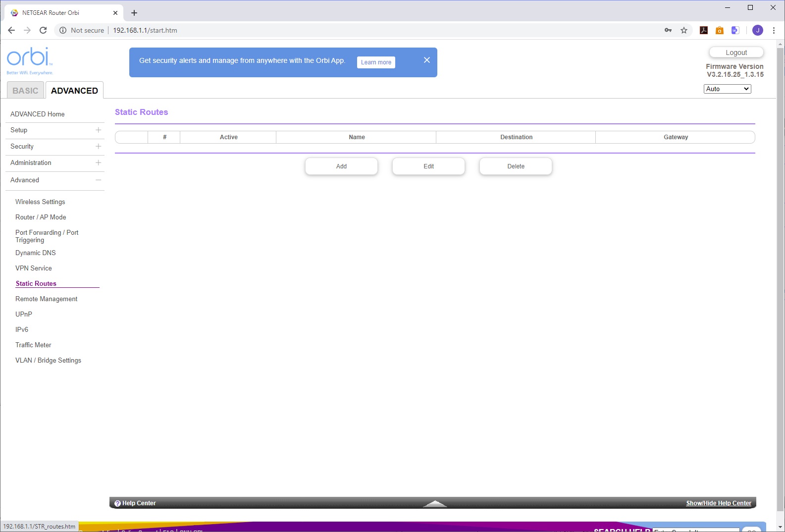Screen dimensions: 785x532
Task: Click the address bar URL
Action: coord(145,30)
